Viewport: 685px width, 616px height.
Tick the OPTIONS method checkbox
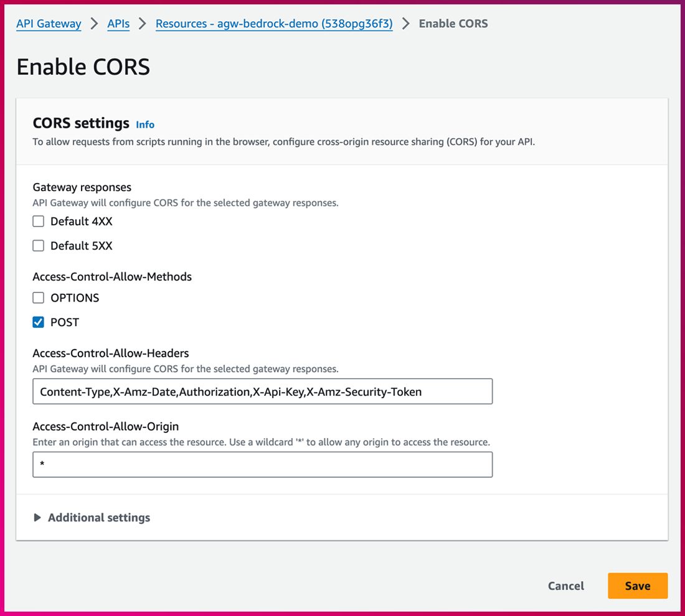pyautogui.click(x=39, y=298)
